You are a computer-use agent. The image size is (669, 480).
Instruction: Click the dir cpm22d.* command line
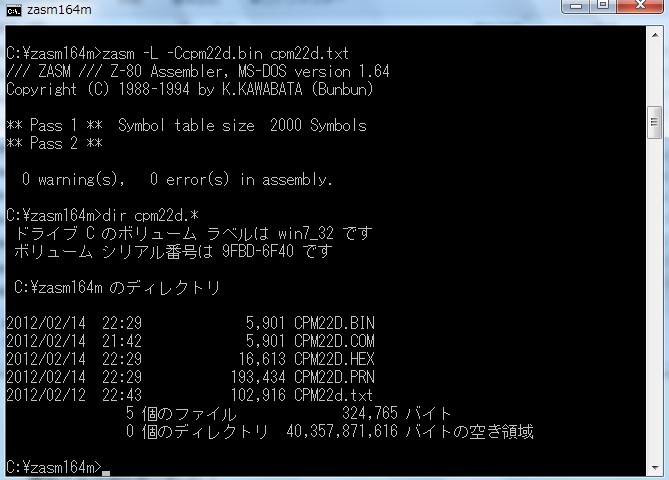point(102,215)
